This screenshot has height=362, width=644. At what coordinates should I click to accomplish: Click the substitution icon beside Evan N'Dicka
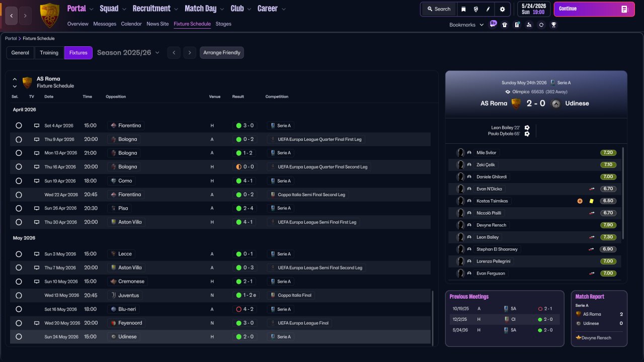(x=592, y=189)
